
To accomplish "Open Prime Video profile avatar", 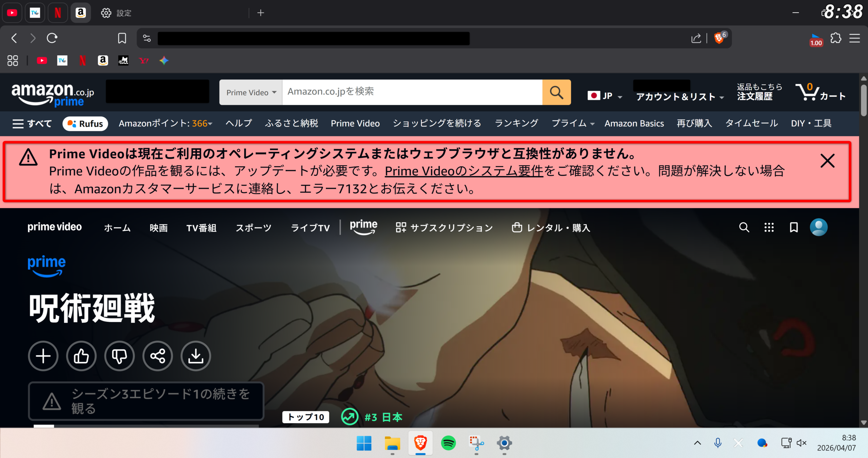I will pyautogui.click(x=818, y=227).
